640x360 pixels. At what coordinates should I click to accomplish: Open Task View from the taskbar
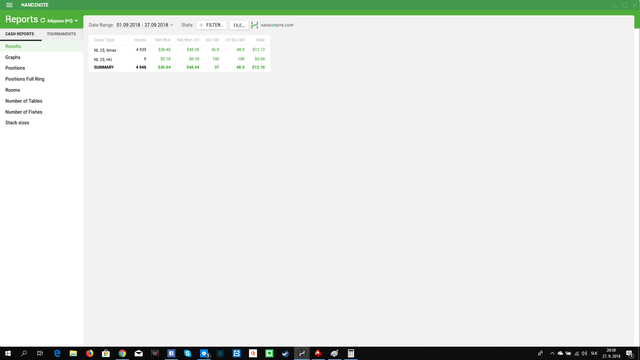tap(40, 353)
